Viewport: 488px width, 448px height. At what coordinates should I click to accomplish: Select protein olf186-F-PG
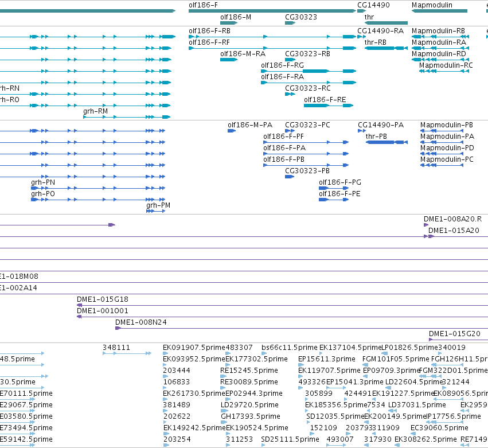[x=340, y=183]
